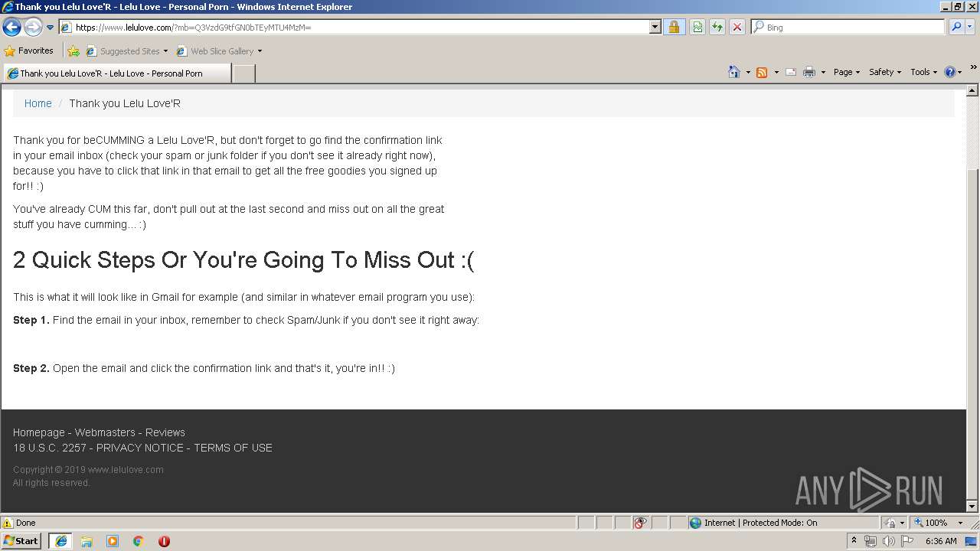Viewport: 980px width, 551px height.
Task: Click the Action Center flag icon
Action: (x=907, y=541)
